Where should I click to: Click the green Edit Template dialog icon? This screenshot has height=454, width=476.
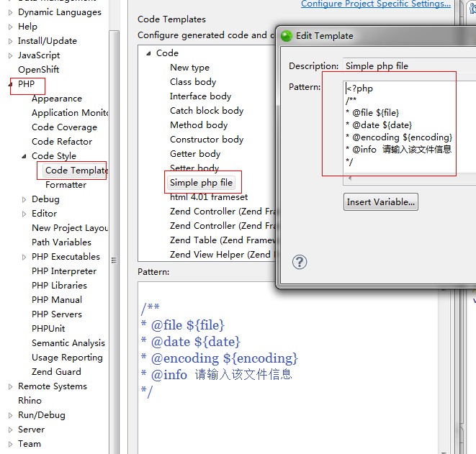click(287, 36)
